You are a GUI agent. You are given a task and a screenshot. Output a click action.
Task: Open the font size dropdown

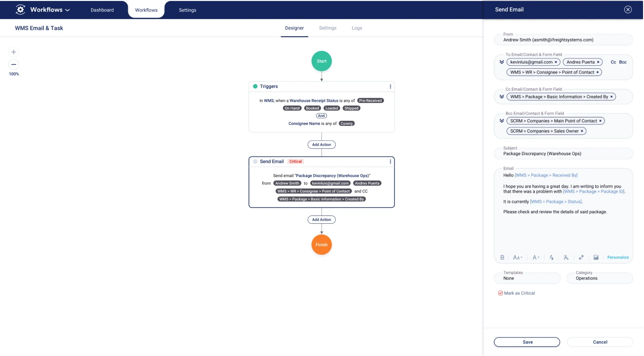[x=518, y=257]
